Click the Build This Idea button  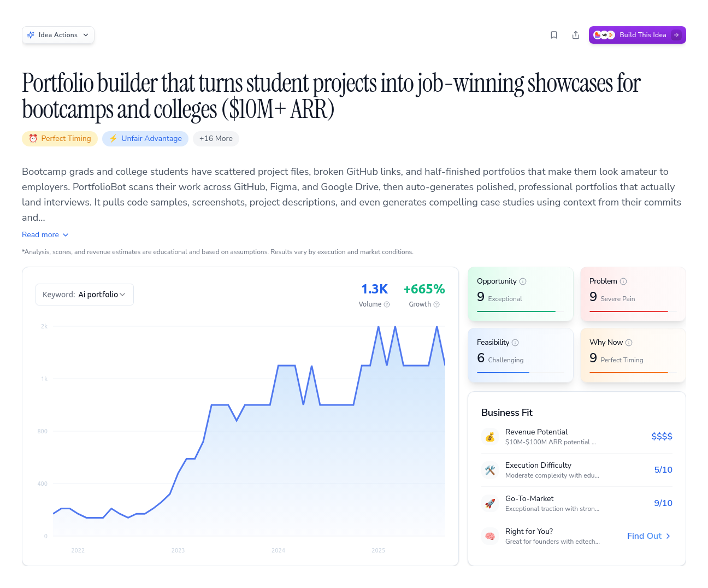637,35
